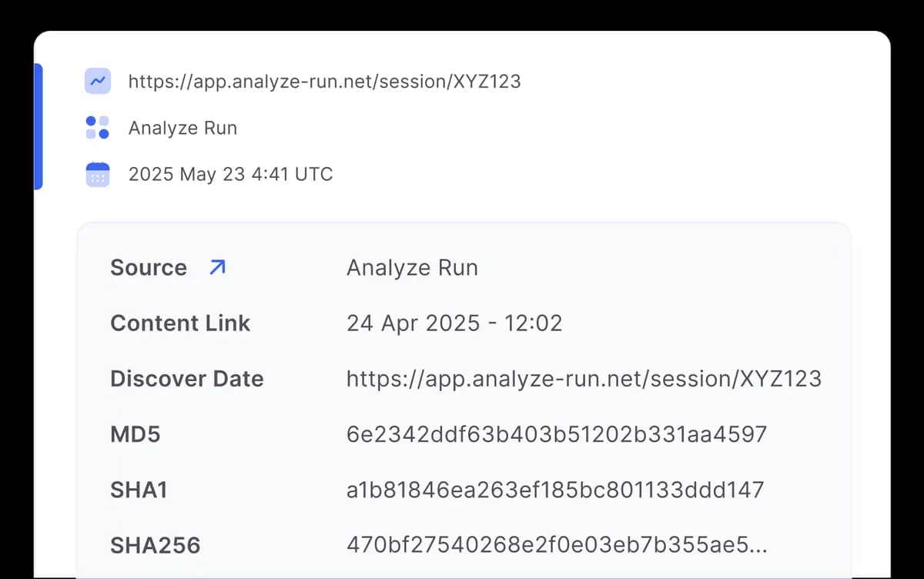Select the MD5 hash value
The image size is (924, 579).
click(556, 434)
